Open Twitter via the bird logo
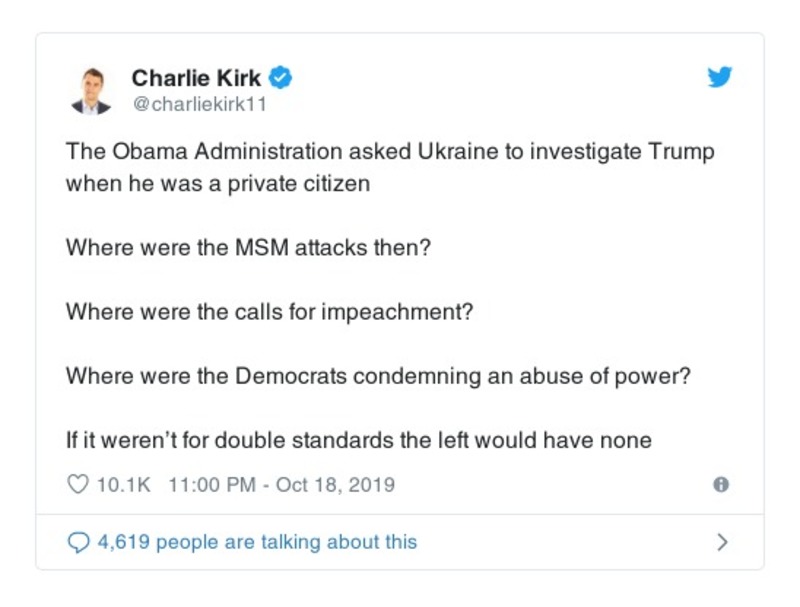800x607 pixels. 720,75
